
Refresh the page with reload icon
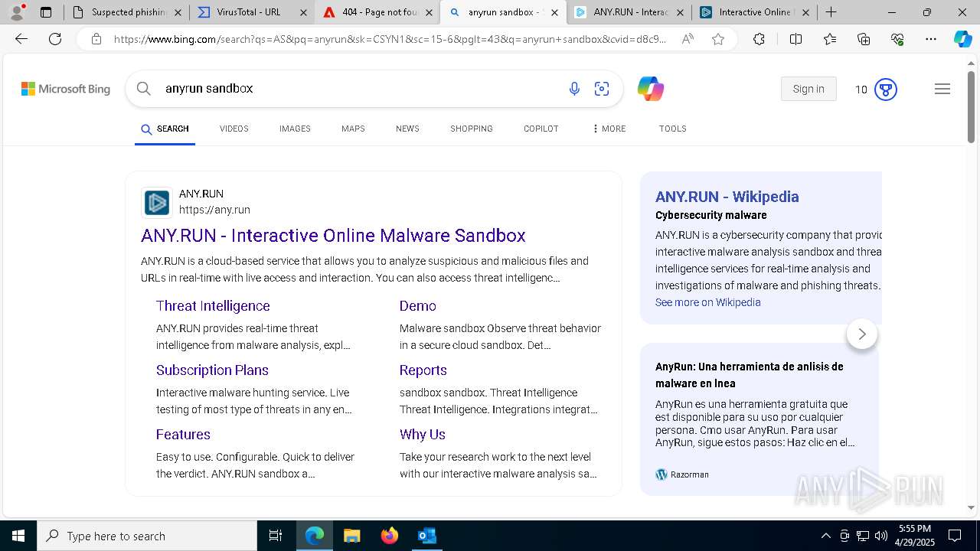tap(55, 39)
